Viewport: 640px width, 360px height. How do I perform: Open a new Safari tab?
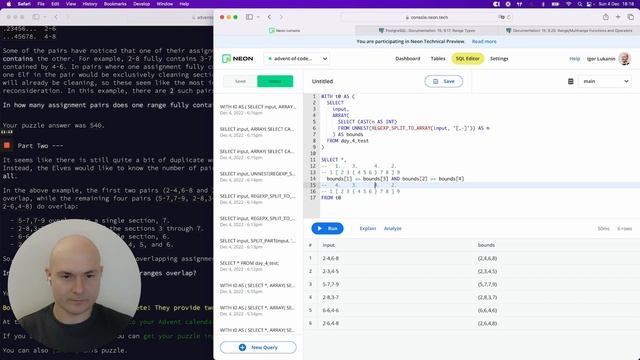tap(618, 17)
